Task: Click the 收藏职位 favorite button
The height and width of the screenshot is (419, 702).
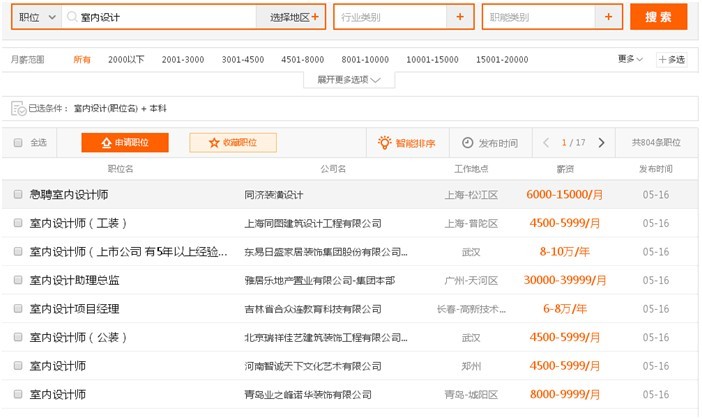Action: (x=233, y=143)
